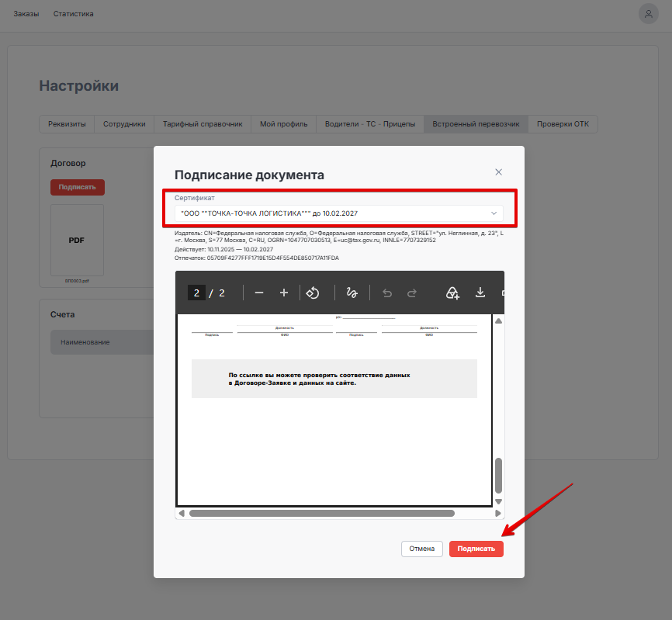The height and width of the screenshot is (620, 672).
Task: Click the Отмена button
Action: point(421,549)
